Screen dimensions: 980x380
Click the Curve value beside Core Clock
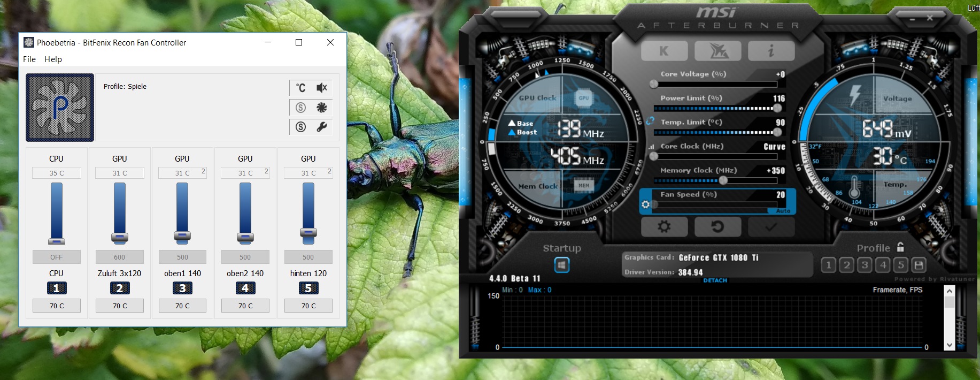point(774,147)
